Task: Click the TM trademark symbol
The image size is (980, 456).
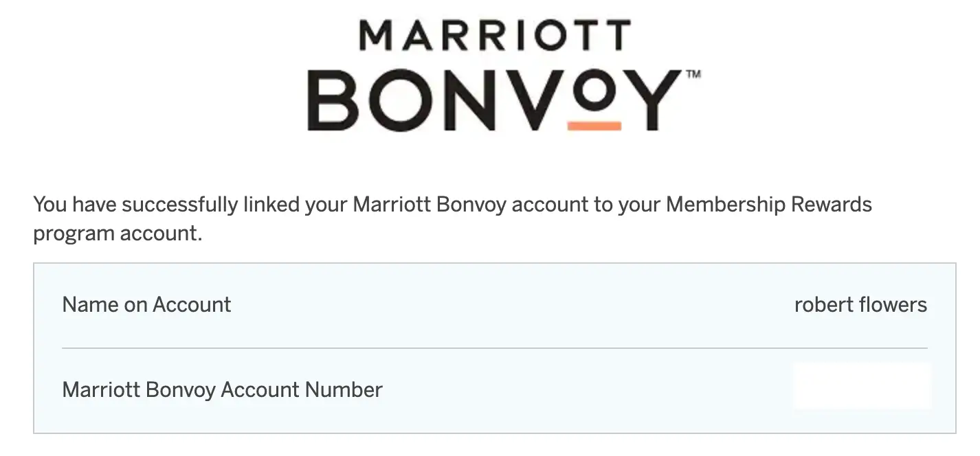Action: point(693,74)
